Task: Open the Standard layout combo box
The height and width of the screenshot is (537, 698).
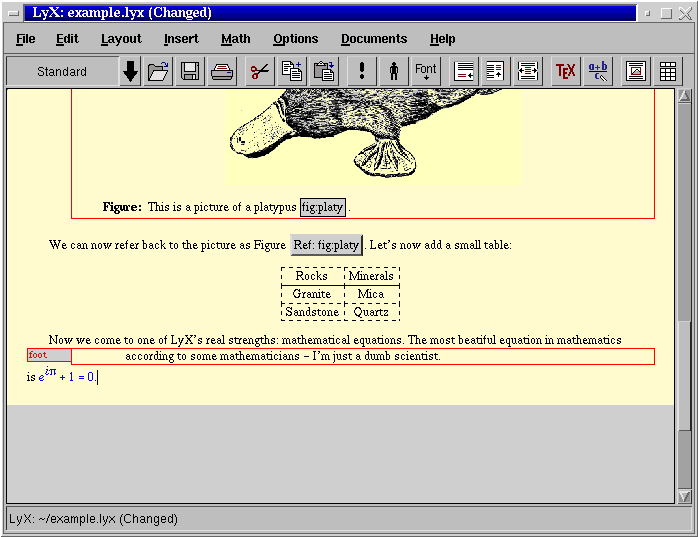Action: (x=62, y=71)
